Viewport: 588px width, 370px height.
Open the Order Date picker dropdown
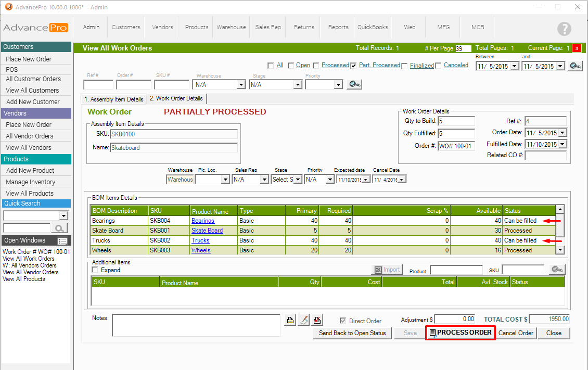563,133
